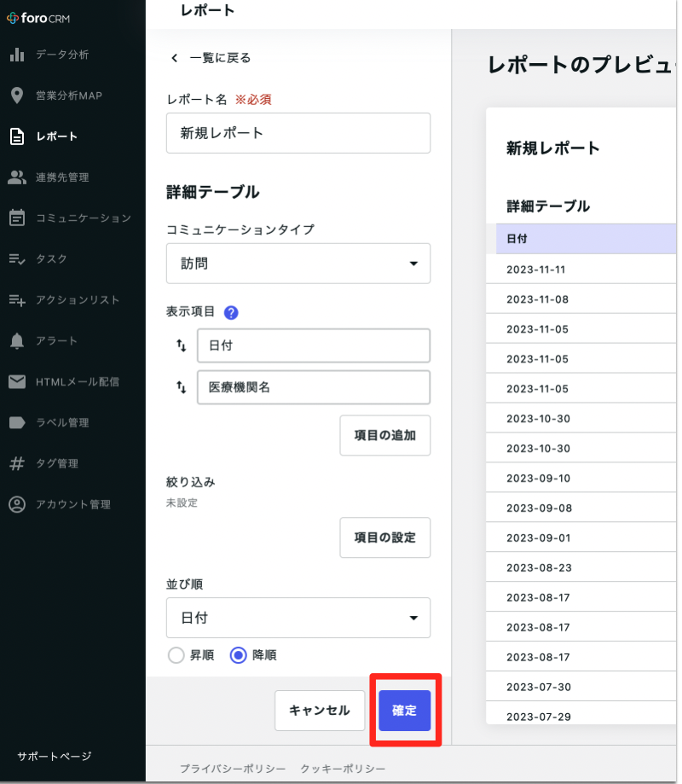Open アラート menu item

56,341
